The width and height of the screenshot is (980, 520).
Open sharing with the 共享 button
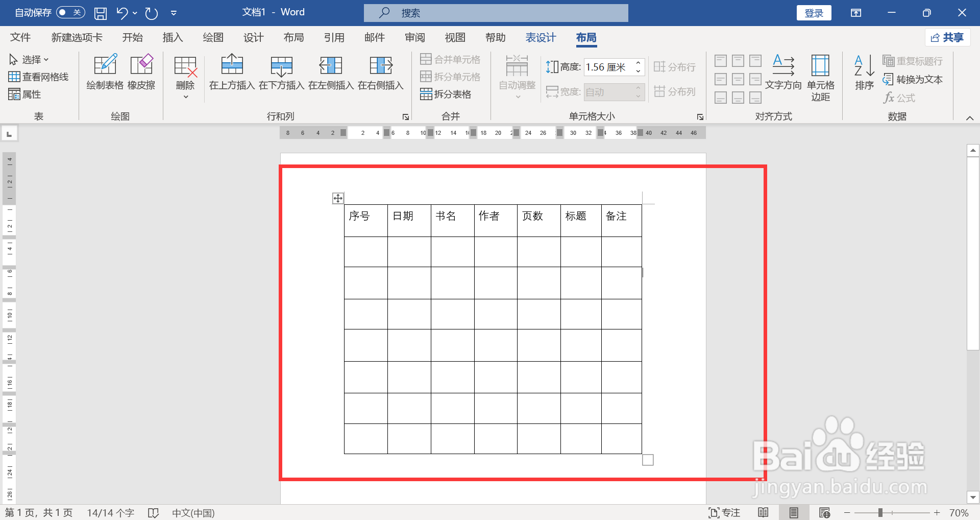point(947,37)
